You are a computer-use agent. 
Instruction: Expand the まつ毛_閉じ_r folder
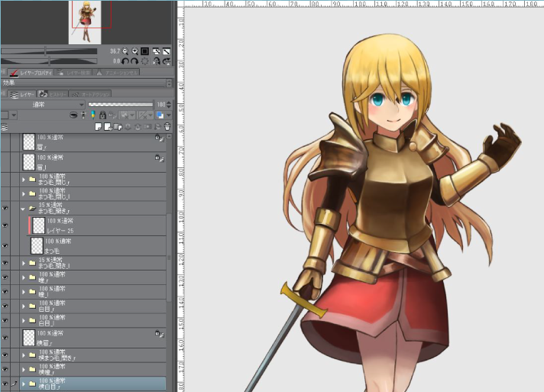tap(24, 180)
